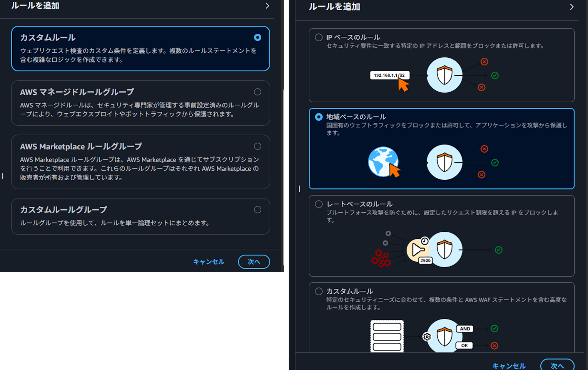Click the OR label in custom rule illustration
This screenshot has width=588, height=370.
coord(464,345)
